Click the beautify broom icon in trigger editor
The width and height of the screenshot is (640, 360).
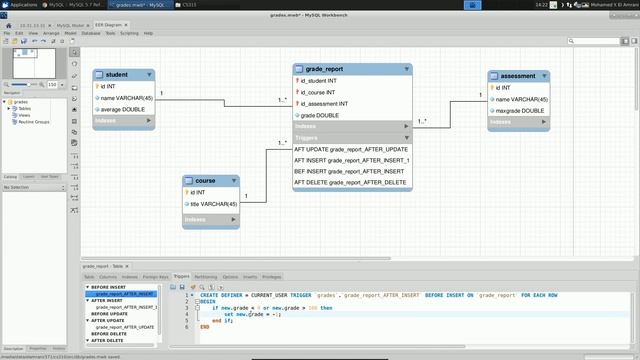tap(193, 287)
